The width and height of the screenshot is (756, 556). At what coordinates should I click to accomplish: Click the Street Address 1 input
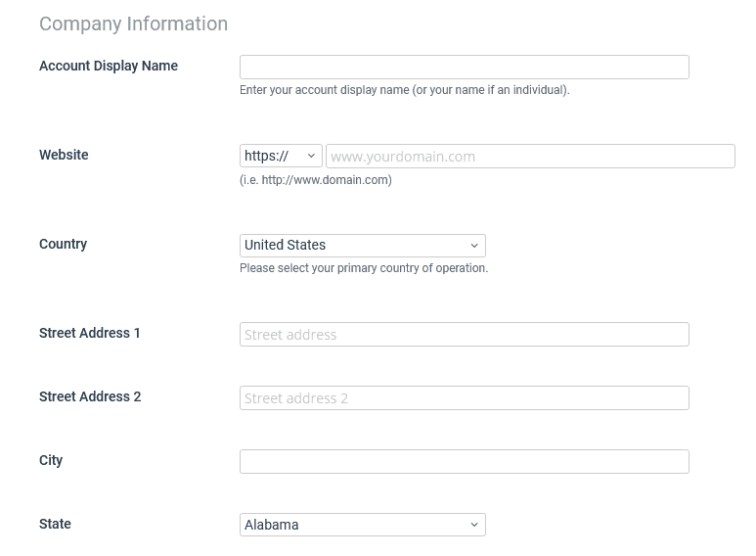464,334
